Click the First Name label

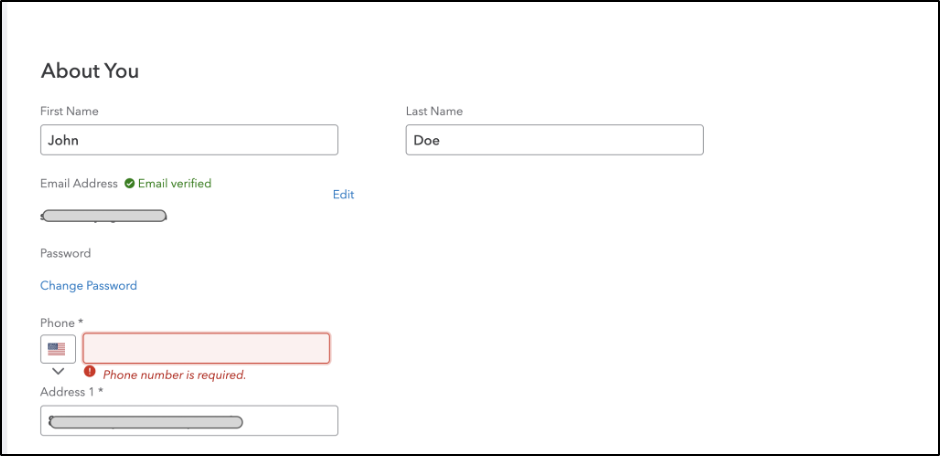(70, 111)
